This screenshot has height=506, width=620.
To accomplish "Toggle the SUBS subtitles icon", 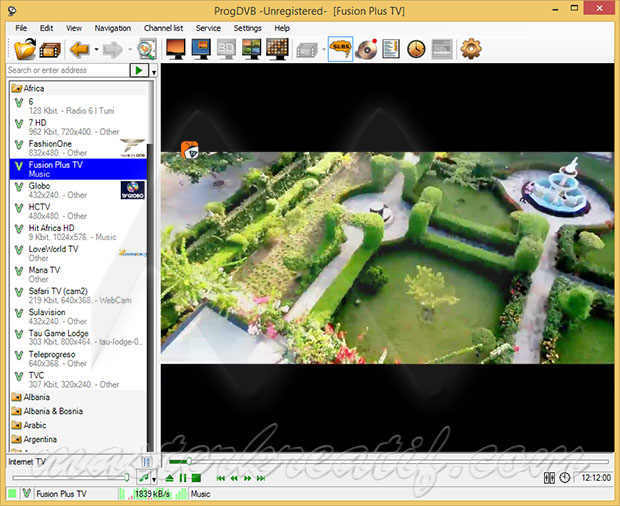I will (340, 49).
